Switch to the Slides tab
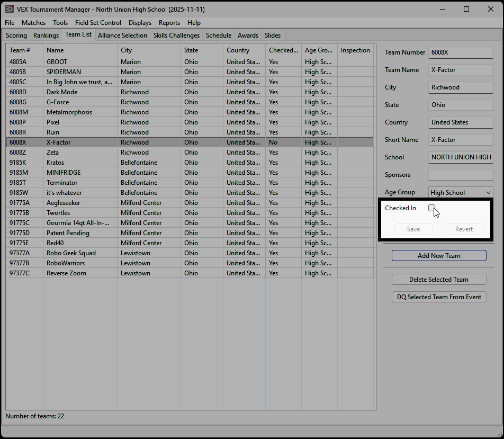Image resolution: width=504 pixels, height=439 pixels. click(273, 35)
